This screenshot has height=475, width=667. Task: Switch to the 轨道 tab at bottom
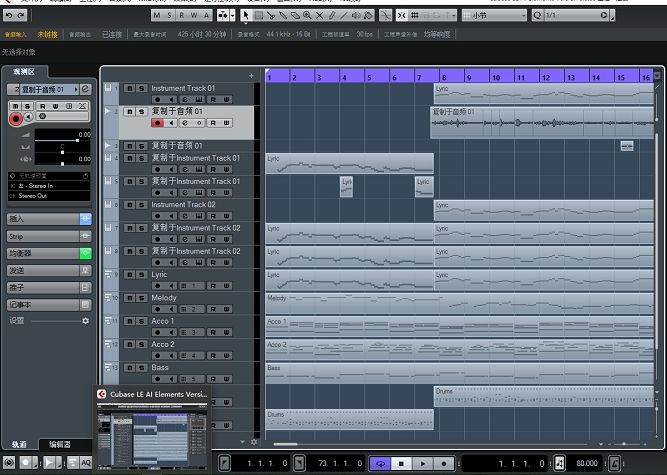19,444
